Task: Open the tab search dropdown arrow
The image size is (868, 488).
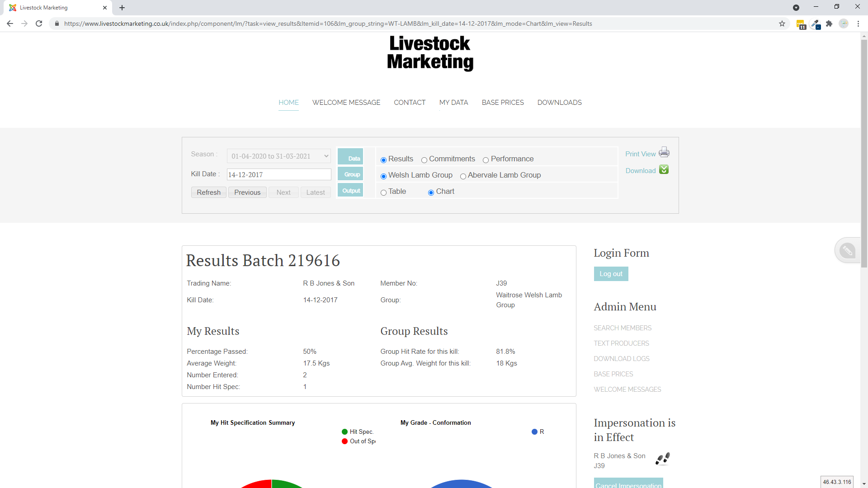Action: point(796,8)
